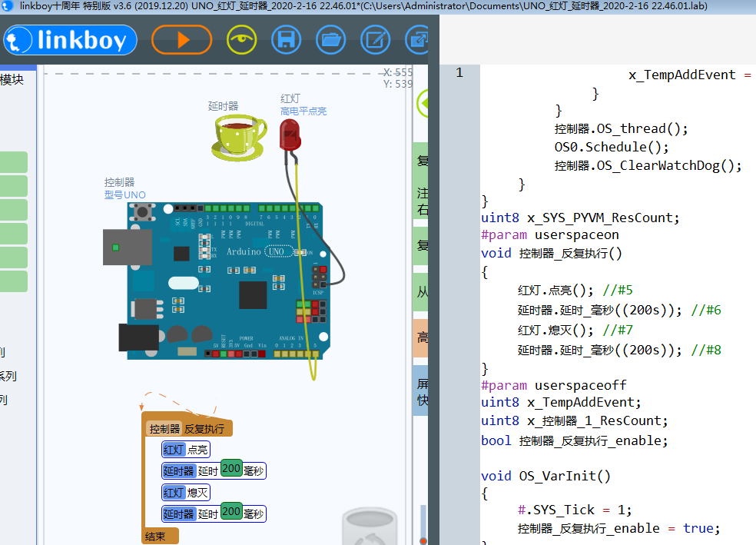The width and height of the screenshot is (756, 545).
Task: Edit the first 200 millisecond delay value
Action: 231,470
